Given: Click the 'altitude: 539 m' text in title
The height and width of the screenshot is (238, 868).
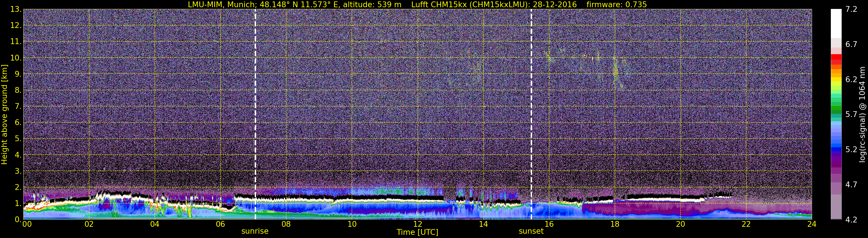Looking at the screenshot, I should [372, 4].
